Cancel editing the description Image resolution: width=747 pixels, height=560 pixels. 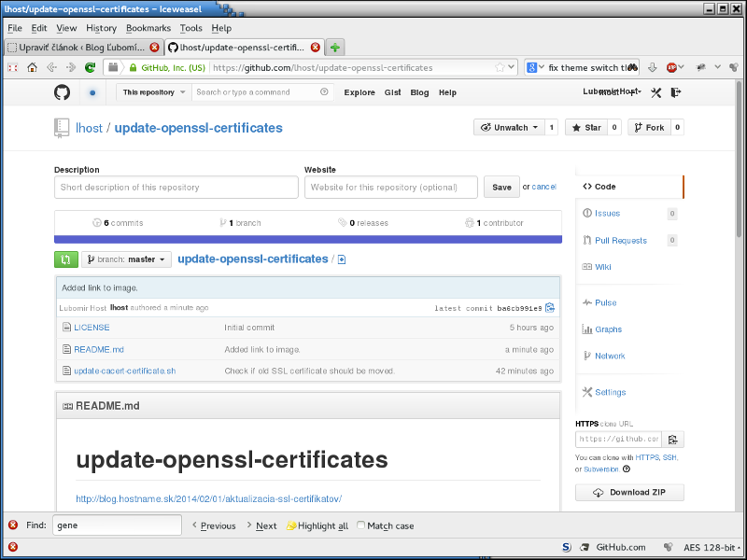[x=544, y=187]
